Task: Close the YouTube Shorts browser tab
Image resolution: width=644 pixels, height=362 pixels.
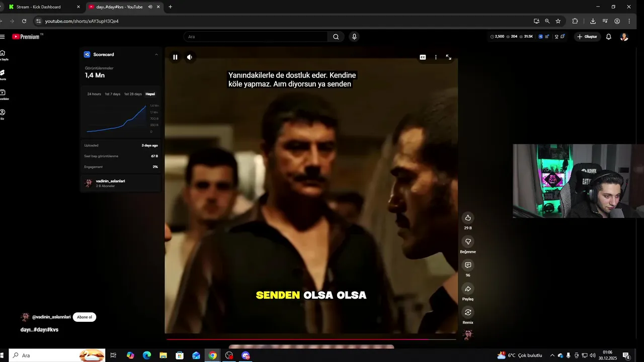Action: (x=158, y=7)
